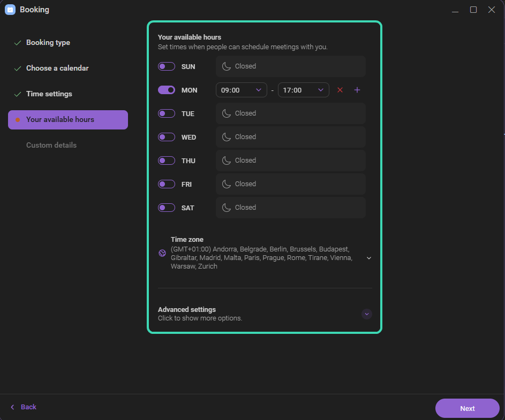Maximize the Booking window

[473, 10]
